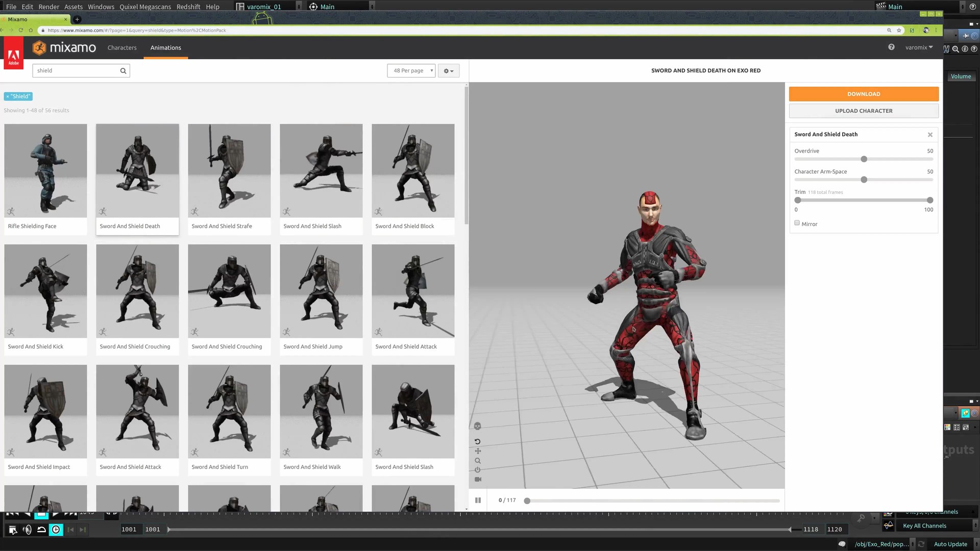
Task: Click the real-time playback toggle in Houdini playbar
Action: pos(56,530)
